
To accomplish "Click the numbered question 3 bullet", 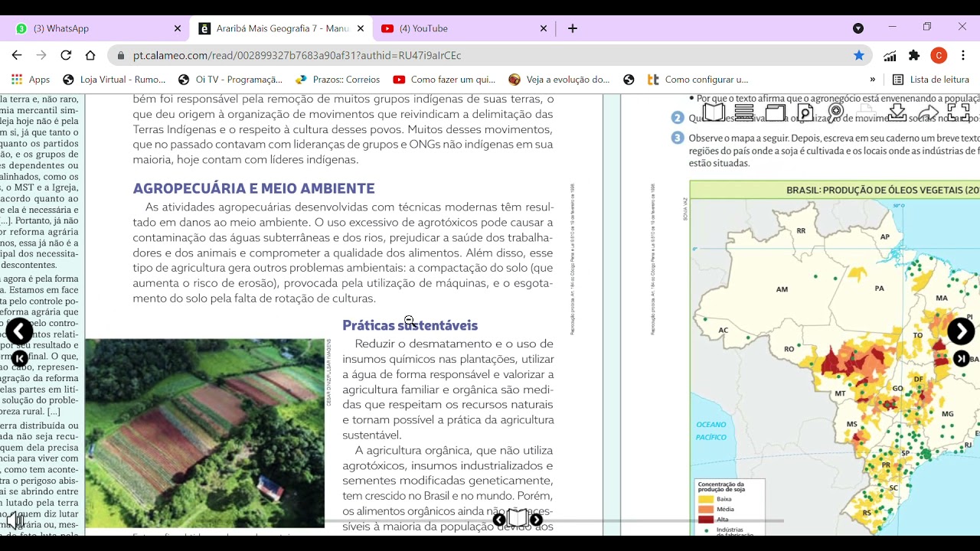I will click(x=678, y=138).
